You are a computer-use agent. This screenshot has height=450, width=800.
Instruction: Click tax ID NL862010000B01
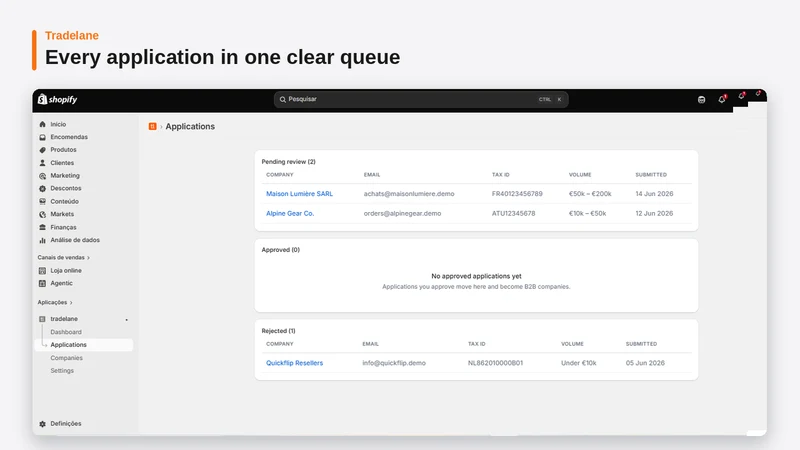tap(495, 363)
